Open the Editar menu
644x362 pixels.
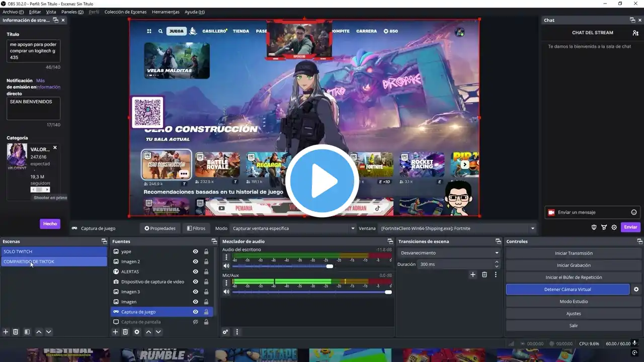click(x=35, y=12)
